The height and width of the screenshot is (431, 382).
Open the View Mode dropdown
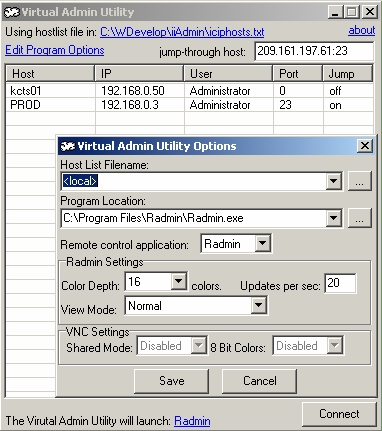click(x=258, y=305)
